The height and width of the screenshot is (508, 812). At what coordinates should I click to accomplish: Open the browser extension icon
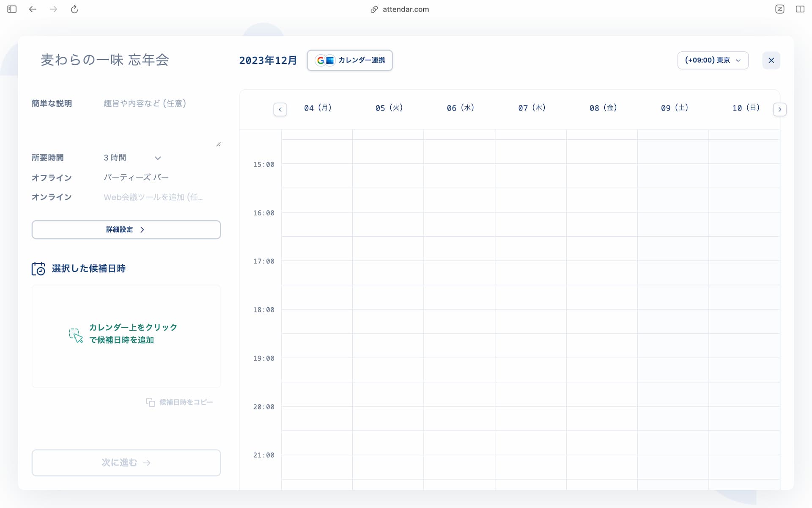(780, 9)
